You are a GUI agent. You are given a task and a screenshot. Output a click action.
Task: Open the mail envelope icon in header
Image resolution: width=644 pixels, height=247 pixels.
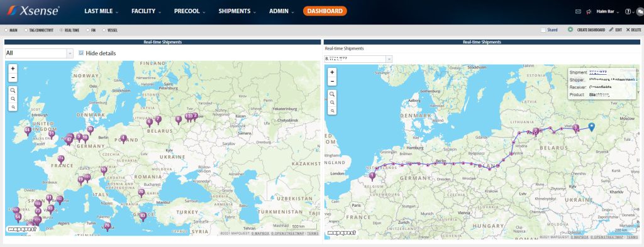(579, 11)
